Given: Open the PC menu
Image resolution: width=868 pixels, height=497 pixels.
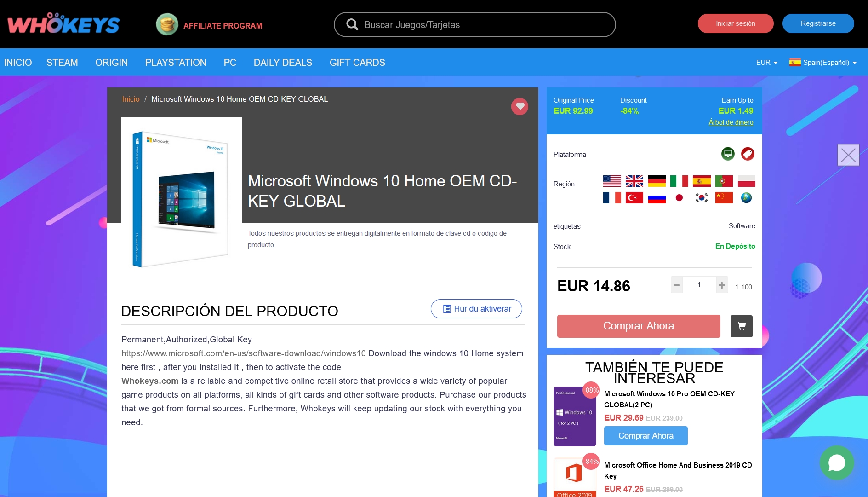Looking at the screenshot, I should pos(230,63).
